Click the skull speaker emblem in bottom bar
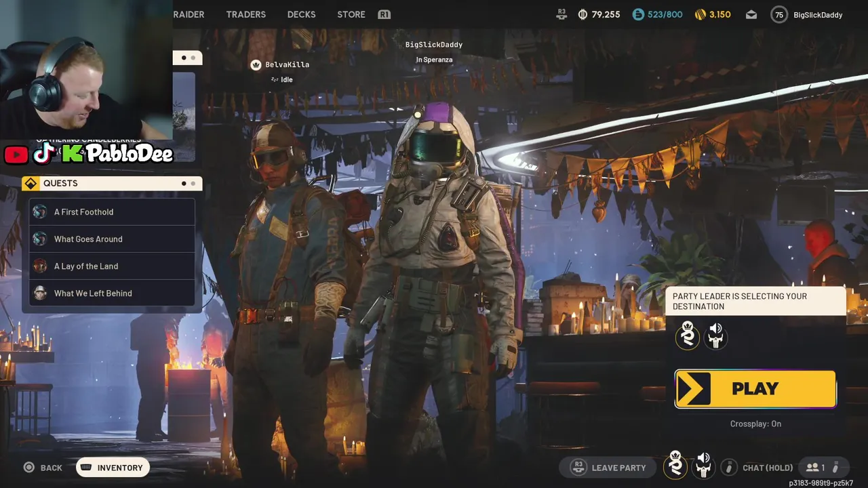Image resolution: width=868 pixels, height=488 pixels. tap(703, 465)
